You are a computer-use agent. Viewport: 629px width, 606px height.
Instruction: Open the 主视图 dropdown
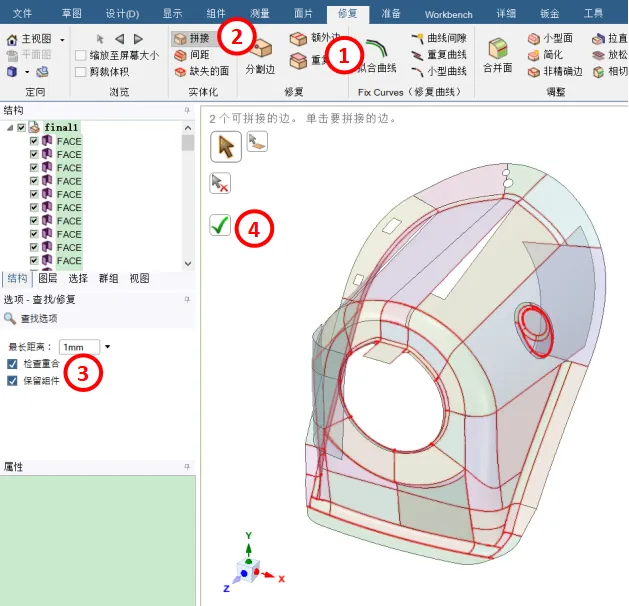pyautogui.click(x=62, y=39)
